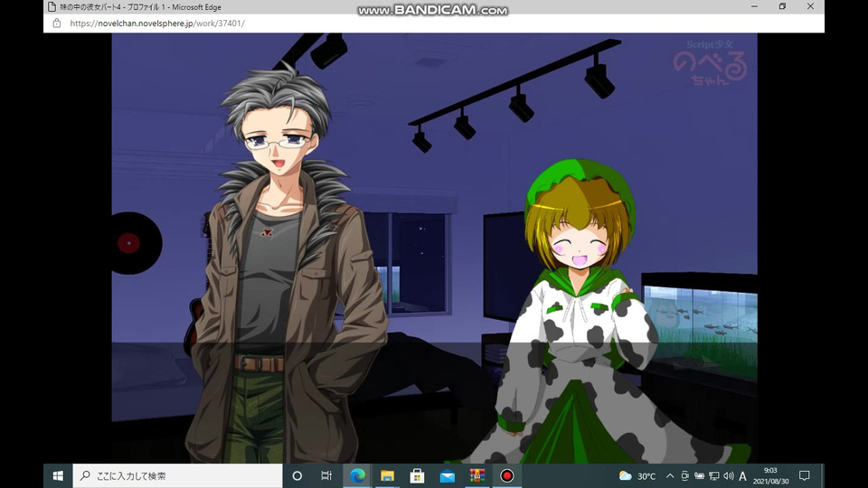The image size is (868, 488).
Task: Click the battery/power tray icon
Action: click(699, 476)
